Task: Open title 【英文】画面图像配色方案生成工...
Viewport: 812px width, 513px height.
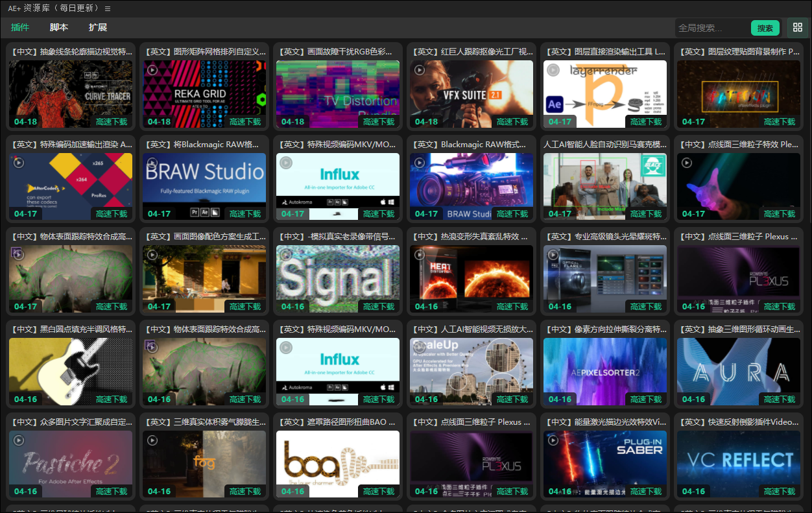Action: (204, 237)
